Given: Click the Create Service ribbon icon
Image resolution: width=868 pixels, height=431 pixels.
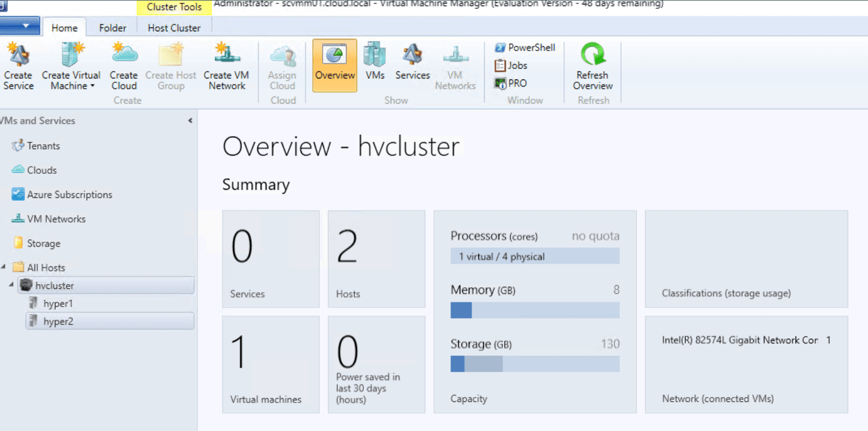Looking at the screenshot, I should coord(18,66).
